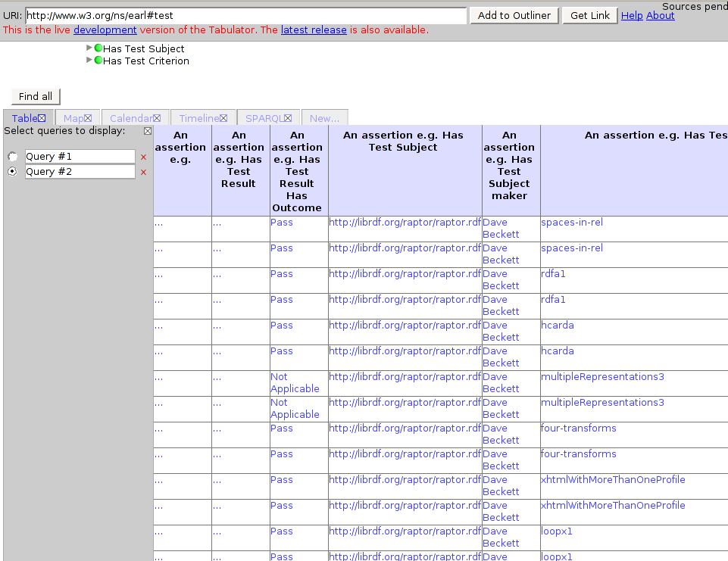Close the Calendar tab with its x icon

pos(157,118)
